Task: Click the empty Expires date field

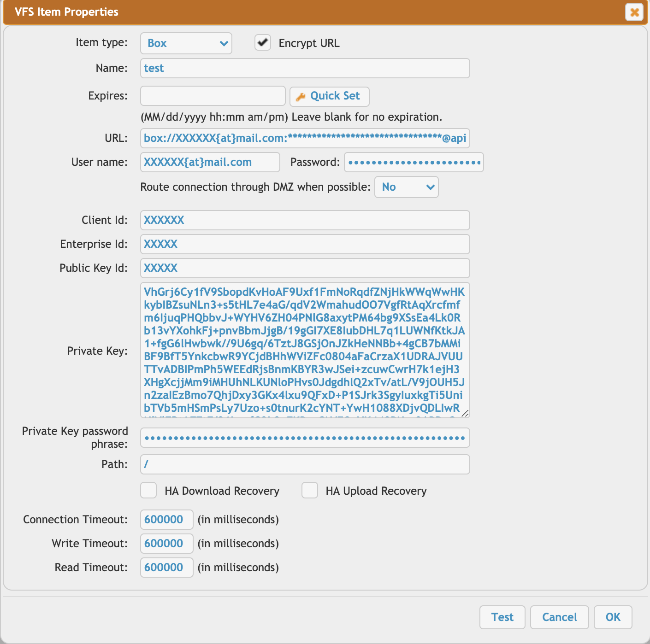Action: click(213, 96)
